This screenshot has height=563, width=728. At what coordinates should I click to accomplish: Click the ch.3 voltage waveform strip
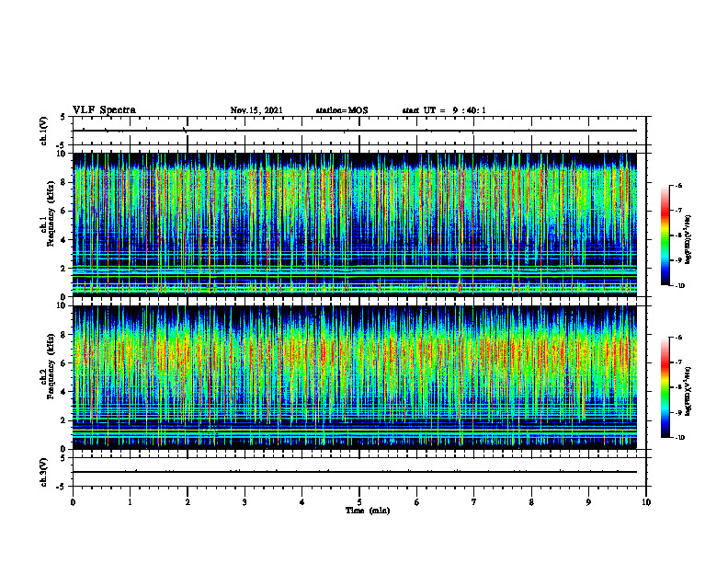click(359, 472)
